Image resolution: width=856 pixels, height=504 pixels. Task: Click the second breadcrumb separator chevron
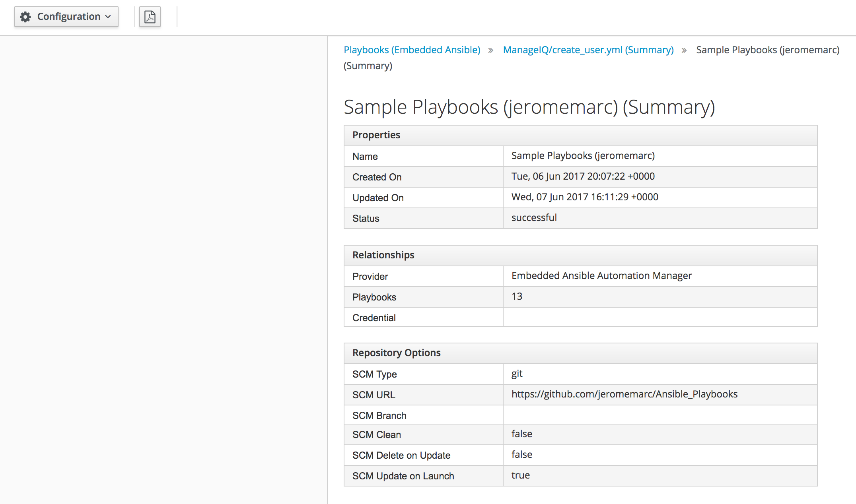[684, 50]
